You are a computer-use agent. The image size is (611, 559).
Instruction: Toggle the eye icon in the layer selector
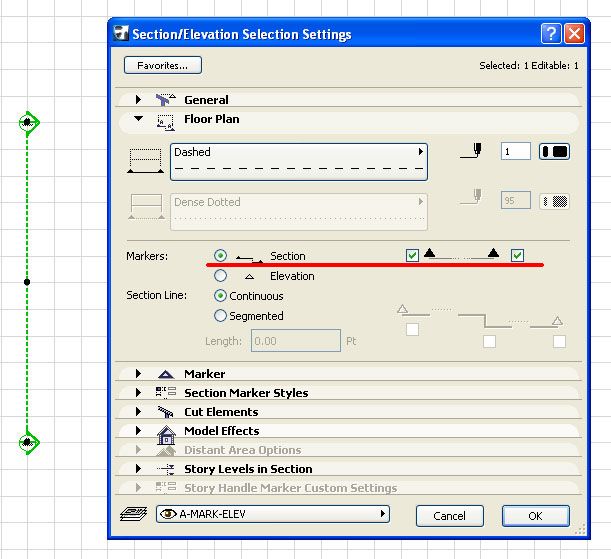[168, 514]
